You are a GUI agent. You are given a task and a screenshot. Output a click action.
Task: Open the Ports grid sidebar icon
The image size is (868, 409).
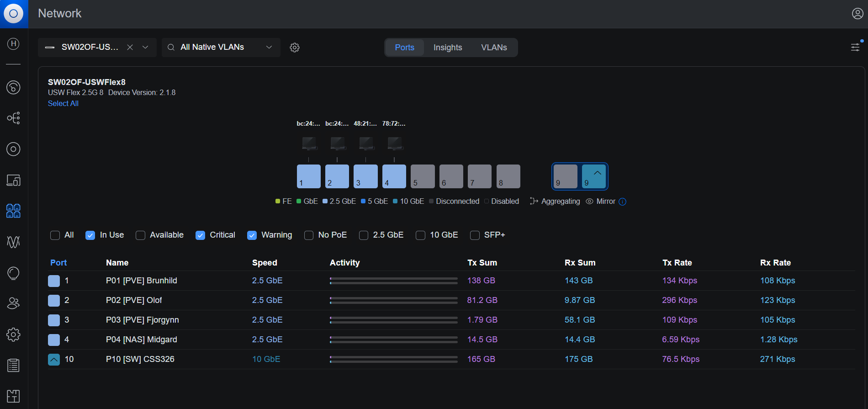[x=13, y=211]
